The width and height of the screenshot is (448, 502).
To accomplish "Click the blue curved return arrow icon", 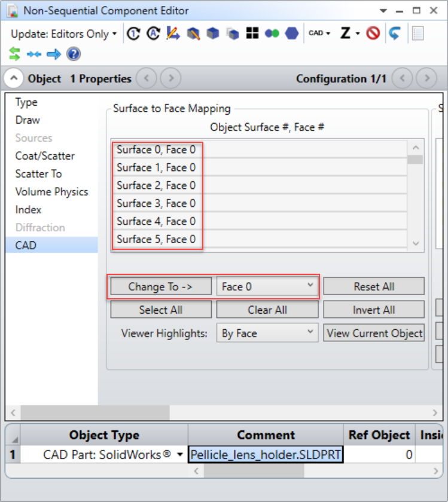I will 395,33.
